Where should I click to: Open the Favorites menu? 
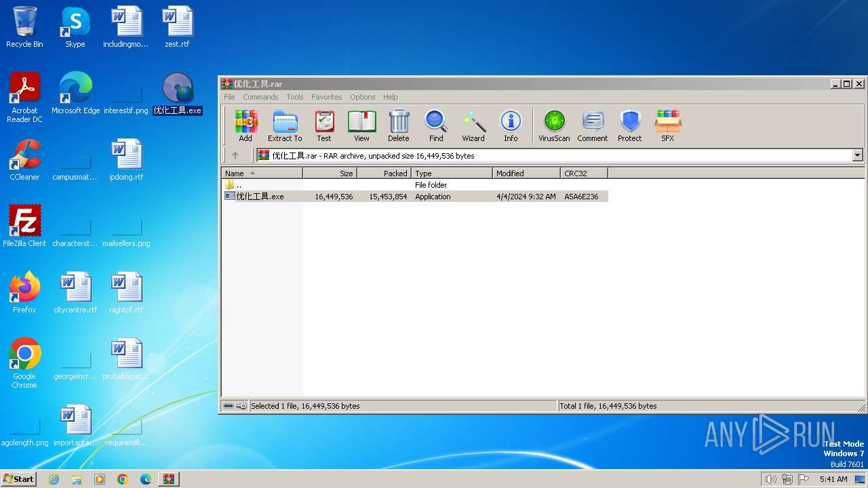tap(327, 97)
